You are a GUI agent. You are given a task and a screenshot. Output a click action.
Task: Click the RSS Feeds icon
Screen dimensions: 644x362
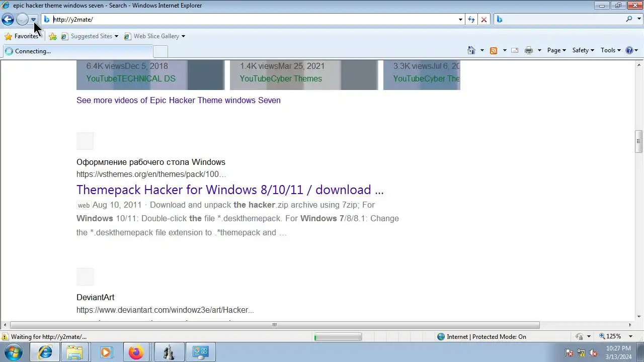point(494,50)
